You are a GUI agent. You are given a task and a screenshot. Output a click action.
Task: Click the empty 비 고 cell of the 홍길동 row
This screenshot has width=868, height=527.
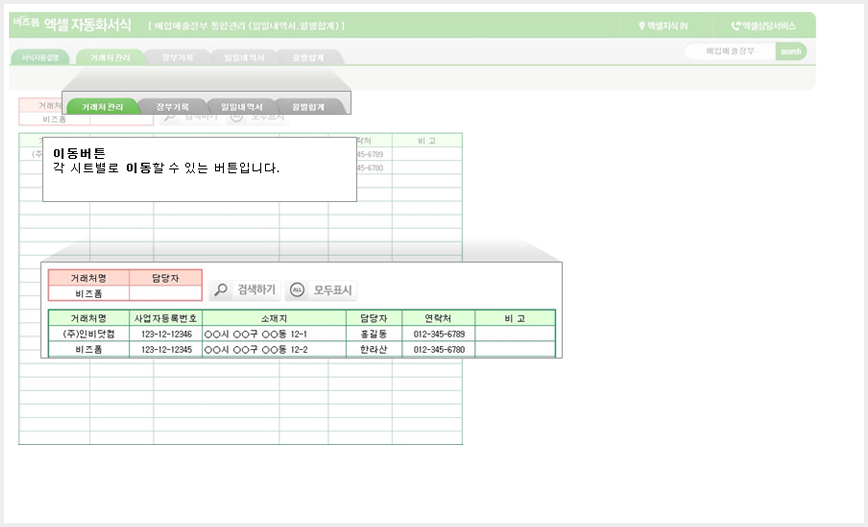pyautogui.click(x=515, y=334)
